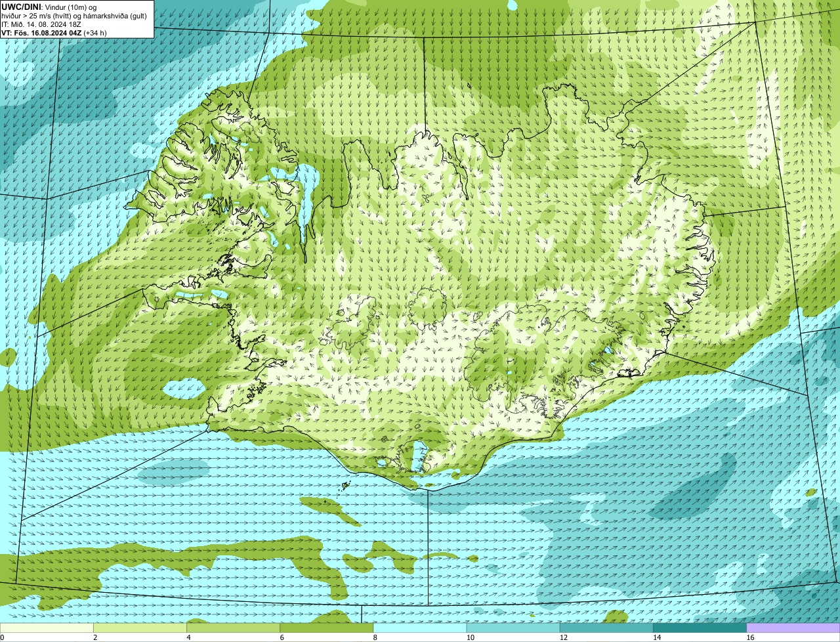Click the 'IT: Mið. 14. 08. 2024 18Z' line
840x642 pixels.
point(41,24)
